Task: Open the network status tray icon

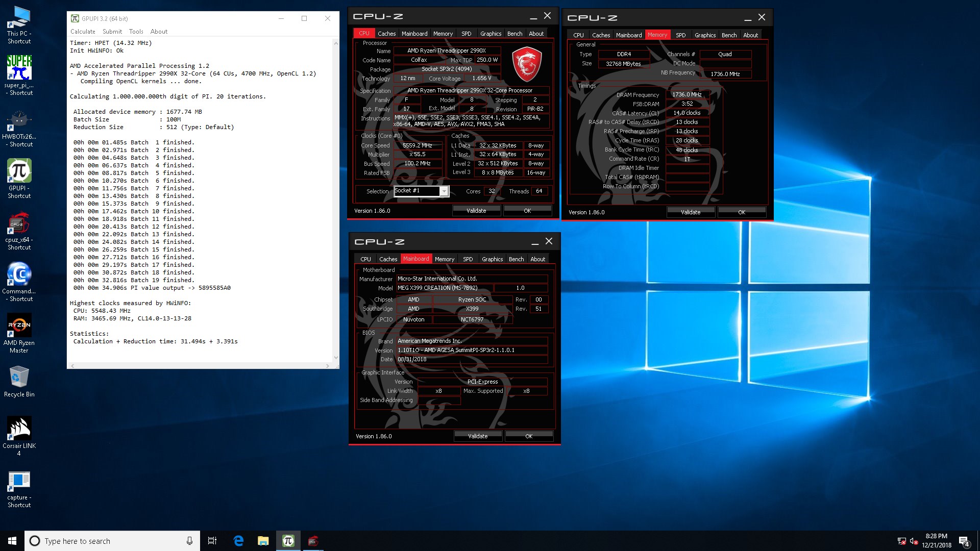Action: (x=902, y=541)
